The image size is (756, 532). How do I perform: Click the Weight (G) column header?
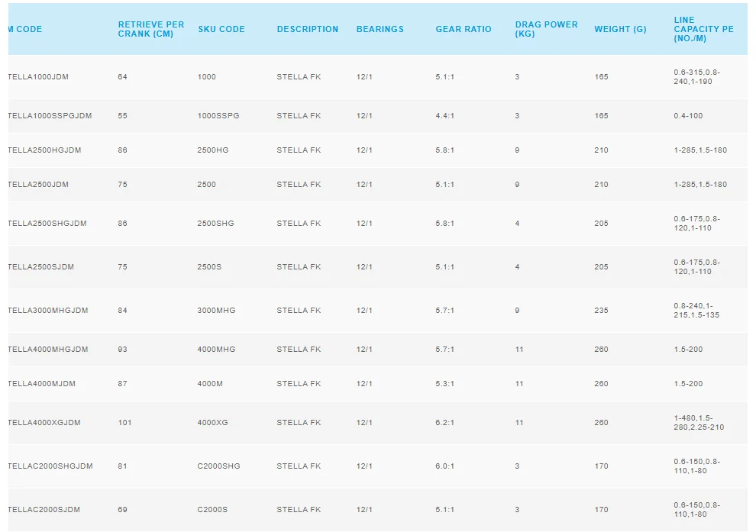coord(620,29)
